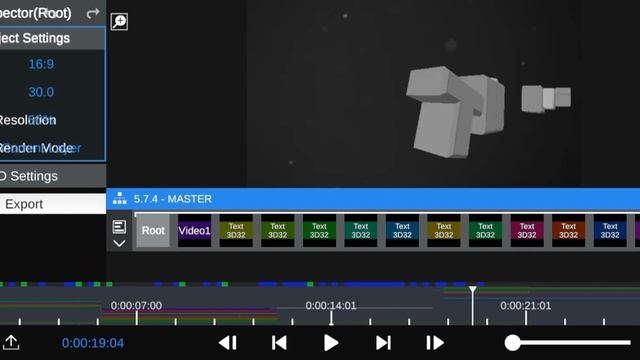This screenshot has height=360, width=640.
Task: Jump to previous keyframe or start
Action: click(279, 343)
